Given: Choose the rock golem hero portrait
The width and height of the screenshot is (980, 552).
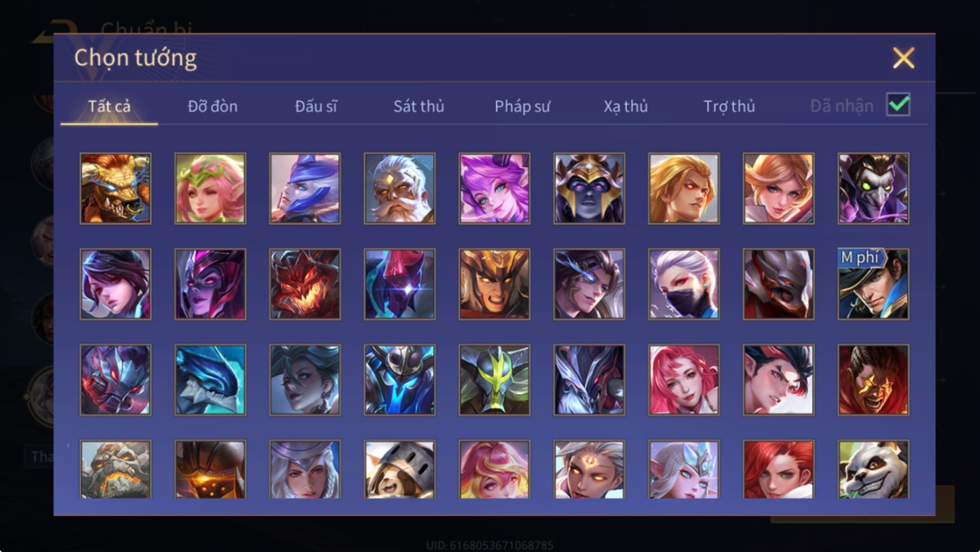Looking at the screenshot, I should 115,470.
